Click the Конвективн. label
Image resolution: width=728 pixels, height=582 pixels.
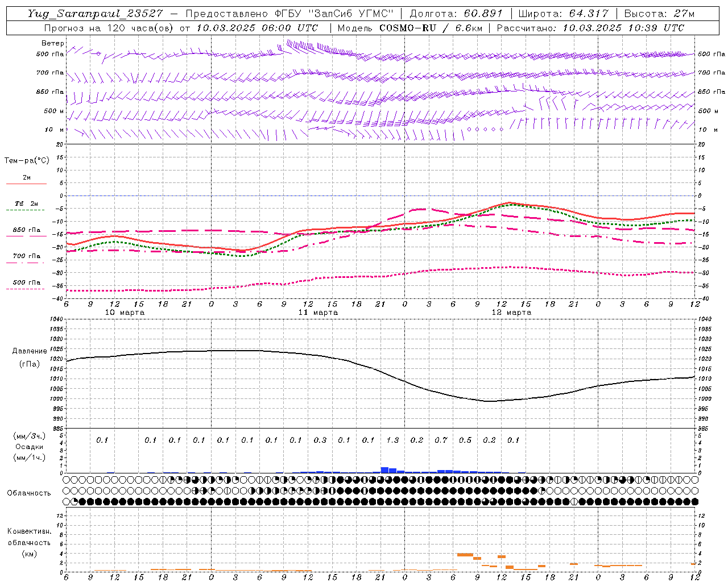pos(29,531)
